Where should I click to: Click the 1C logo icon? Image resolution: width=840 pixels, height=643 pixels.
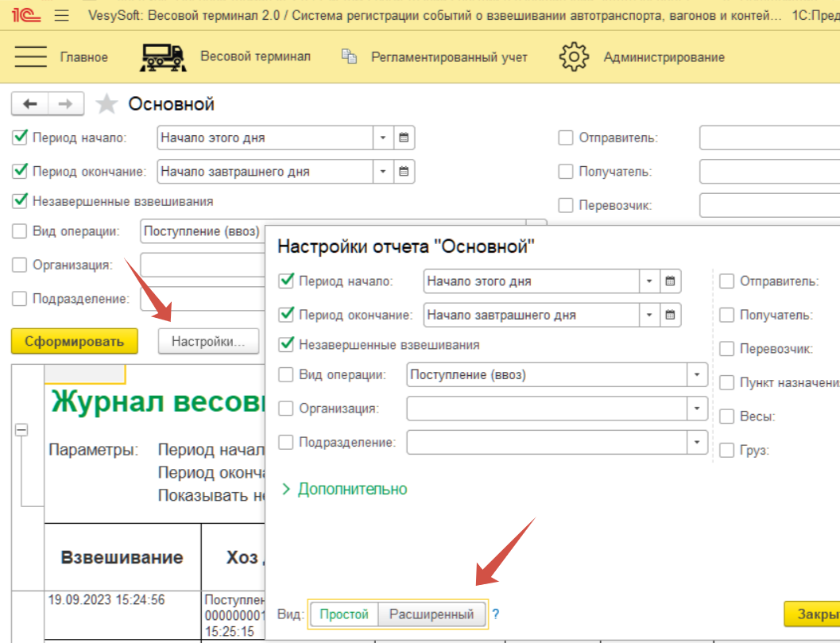21,15
